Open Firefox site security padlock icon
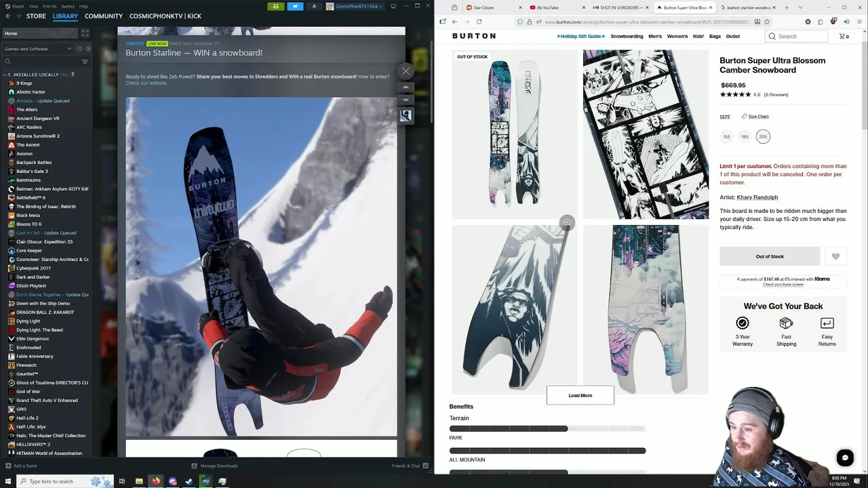The width and height of the screenshot is (868, 488). point(529,22)
